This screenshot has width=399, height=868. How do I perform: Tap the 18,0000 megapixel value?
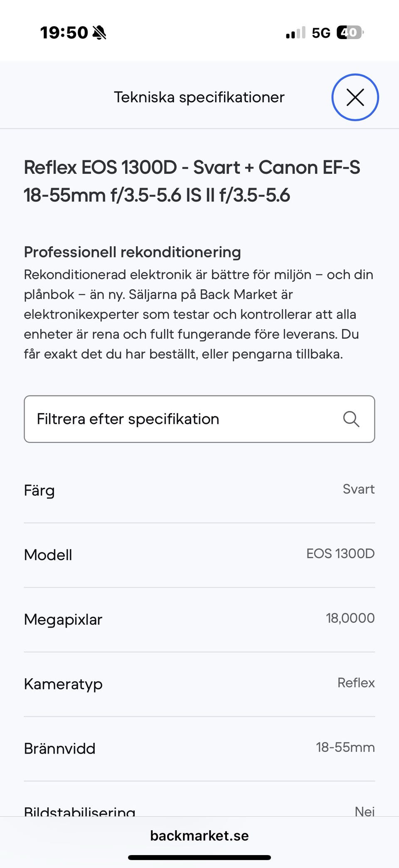tap(350, 618)
